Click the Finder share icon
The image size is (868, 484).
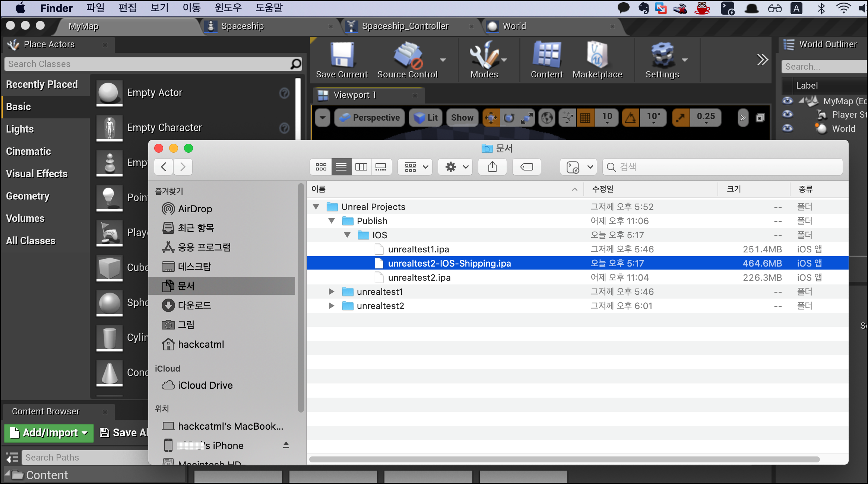[x=492, y=167]
